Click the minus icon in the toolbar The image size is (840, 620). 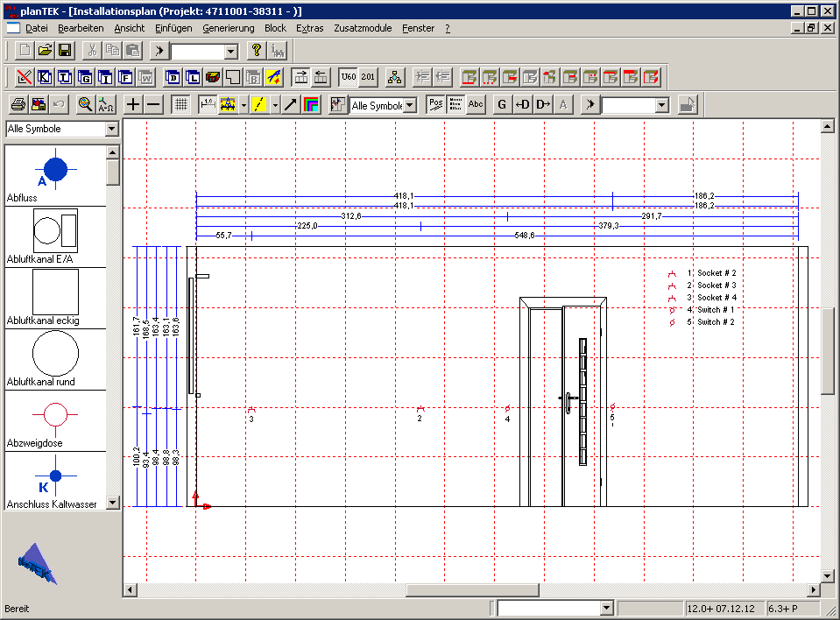153,105
